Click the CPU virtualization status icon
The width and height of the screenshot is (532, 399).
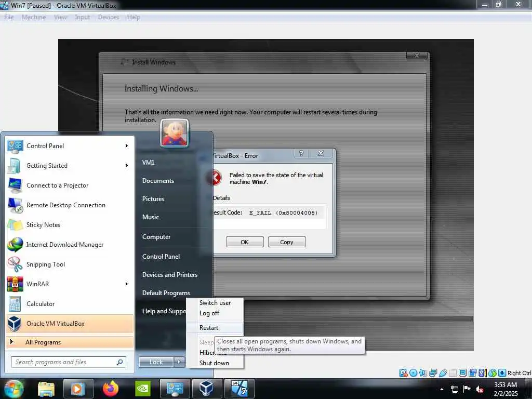483,373
